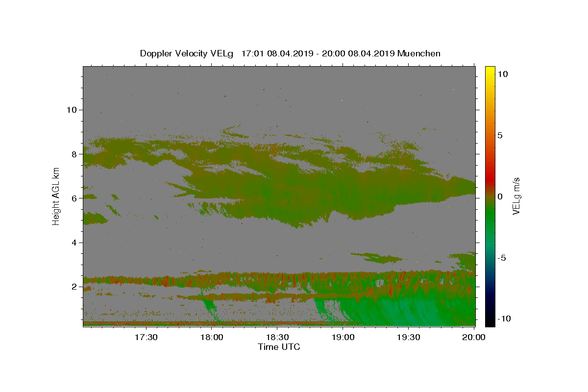Screen dimensions: 588x392
Task: Click the height tick label 2
Action: (75, 287)
